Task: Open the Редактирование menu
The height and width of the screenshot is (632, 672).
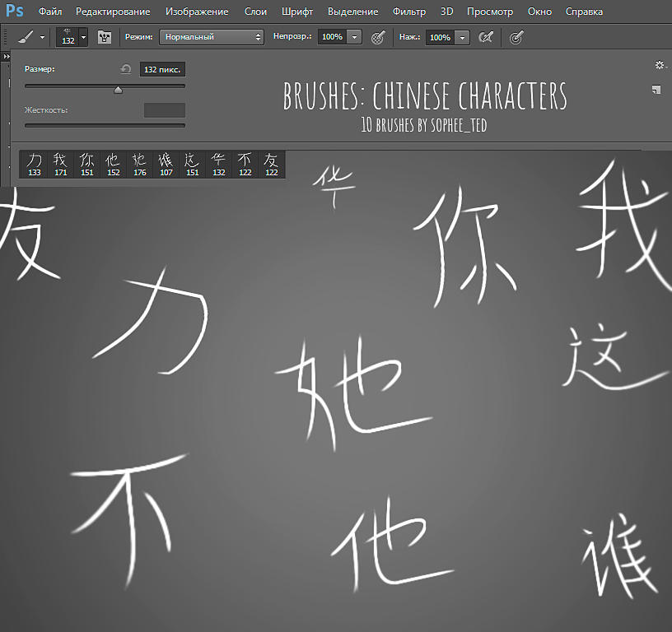Action: point(113,12)
